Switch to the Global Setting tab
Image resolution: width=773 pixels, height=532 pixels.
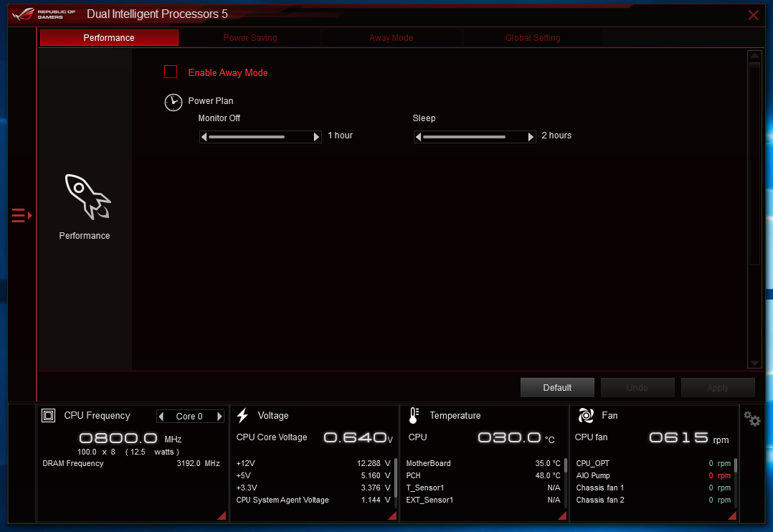533,38
